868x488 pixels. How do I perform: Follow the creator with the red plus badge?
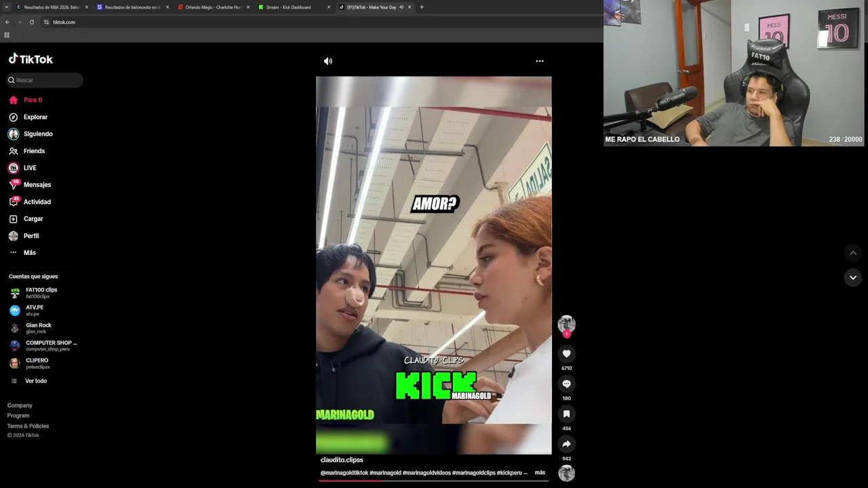(566, 334)
